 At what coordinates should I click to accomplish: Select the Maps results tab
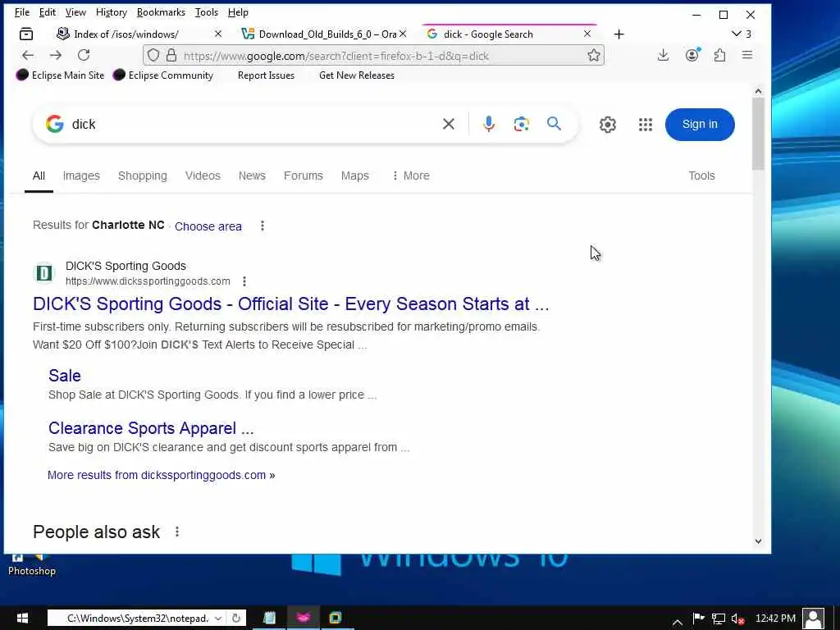coord(355,176)
